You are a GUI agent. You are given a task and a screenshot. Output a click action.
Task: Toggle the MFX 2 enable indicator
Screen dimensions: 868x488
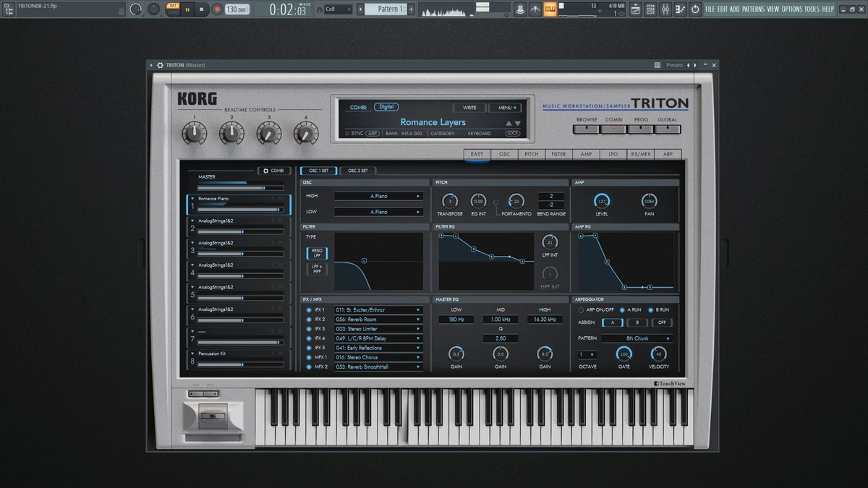(x=309, y=367)
